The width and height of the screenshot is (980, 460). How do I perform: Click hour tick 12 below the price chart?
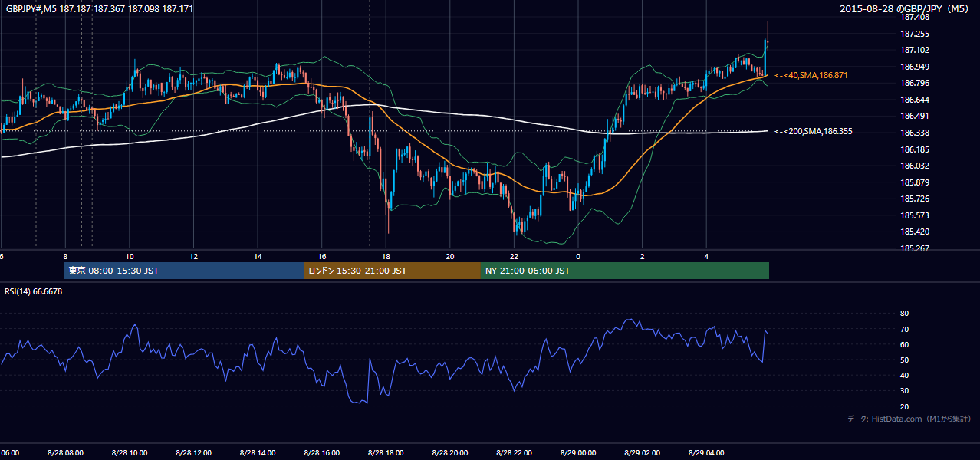[194, 256]
